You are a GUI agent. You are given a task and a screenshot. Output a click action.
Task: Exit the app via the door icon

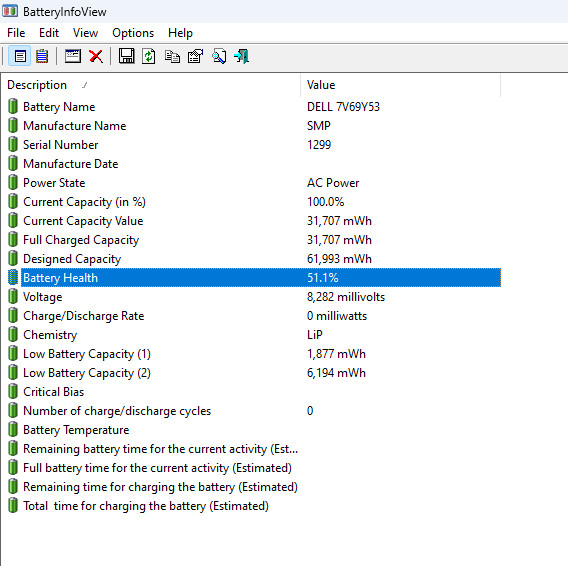(x=242, y=57)
